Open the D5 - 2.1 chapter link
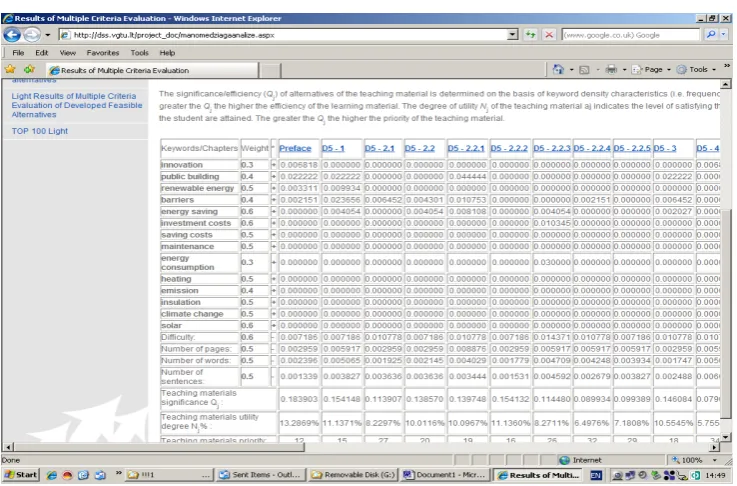This screenshot has height=486, width=737. pos(380,149)
